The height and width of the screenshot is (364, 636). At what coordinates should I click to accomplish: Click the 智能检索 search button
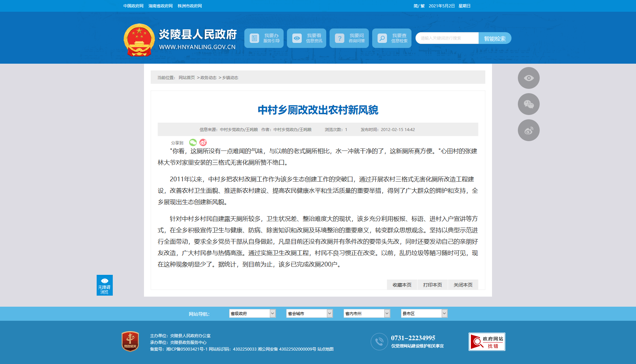pyautogui.click(x=495, y=39)
